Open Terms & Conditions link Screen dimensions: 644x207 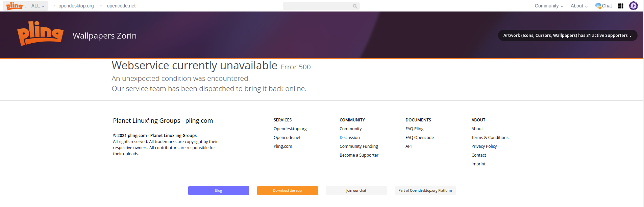click(490, 137)
